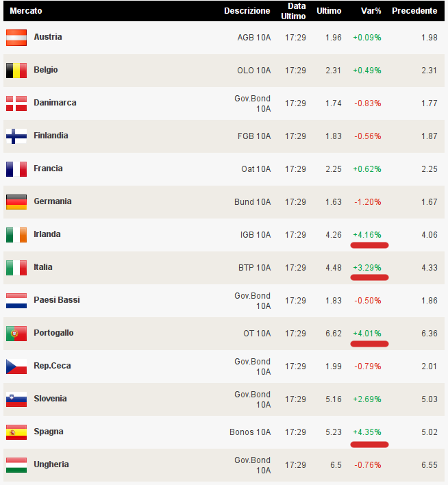
Task: Click the Austria flag icon
Action: coord(16,38)
